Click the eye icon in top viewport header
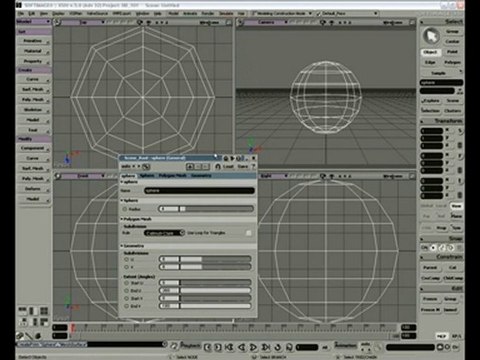 point(149,22)
